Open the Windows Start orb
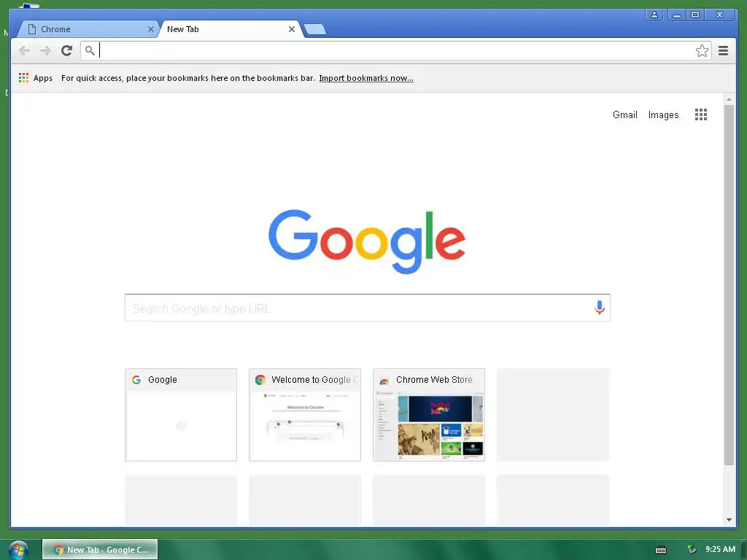 click(18, 550)
